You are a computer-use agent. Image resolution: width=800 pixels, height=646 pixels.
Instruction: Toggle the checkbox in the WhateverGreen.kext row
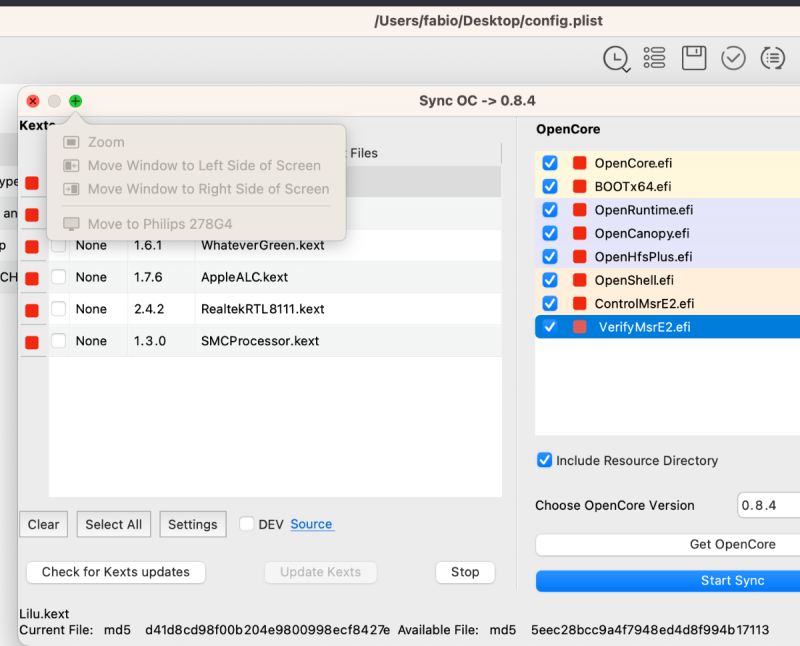[x=59, y=245]
